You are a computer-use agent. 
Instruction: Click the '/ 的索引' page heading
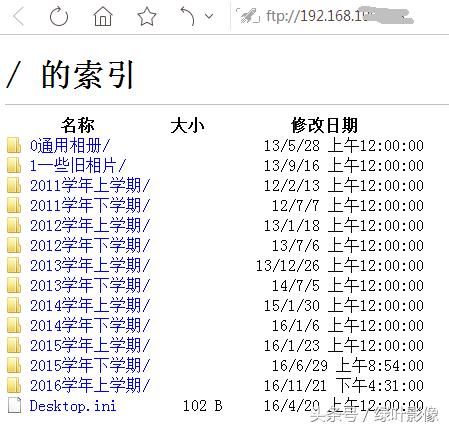point(70,75)
